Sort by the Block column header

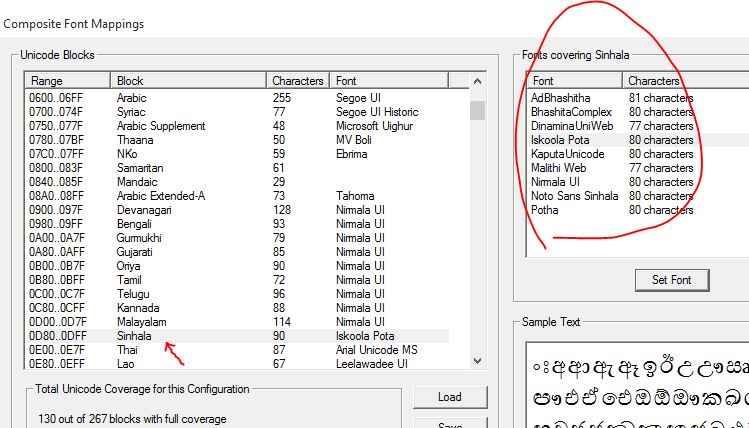click(x=188, y=81)
